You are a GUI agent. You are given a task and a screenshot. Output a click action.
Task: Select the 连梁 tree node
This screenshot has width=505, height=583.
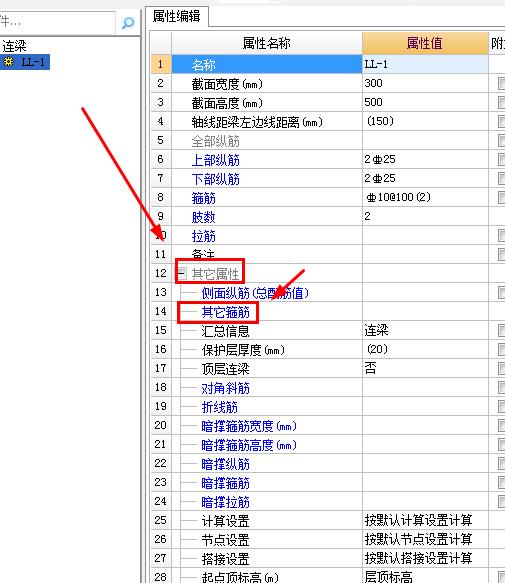click(14, 46)
